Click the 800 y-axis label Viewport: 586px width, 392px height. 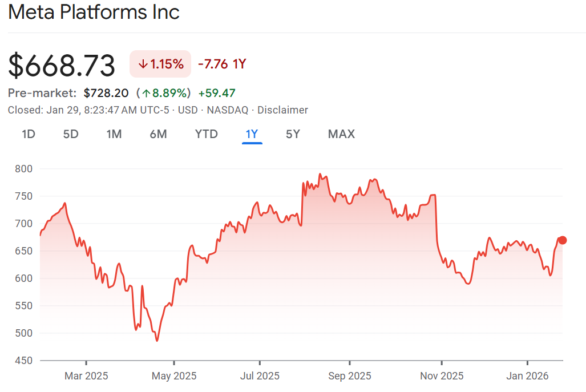pos(23,169)
